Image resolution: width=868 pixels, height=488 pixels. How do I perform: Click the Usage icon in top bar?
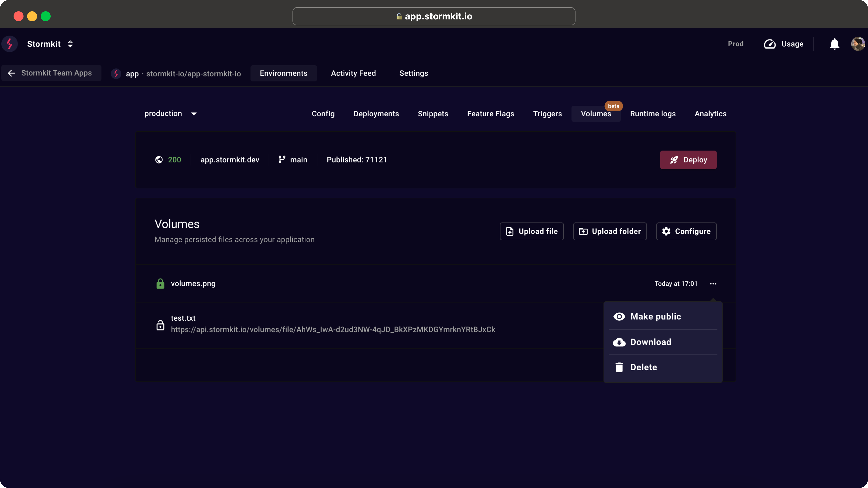click(x=770, y=44)
